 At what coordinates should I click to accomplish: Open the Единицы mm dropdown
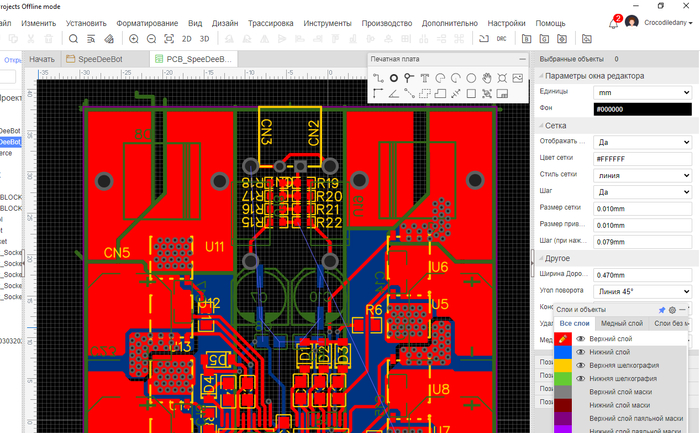point(642,92)
